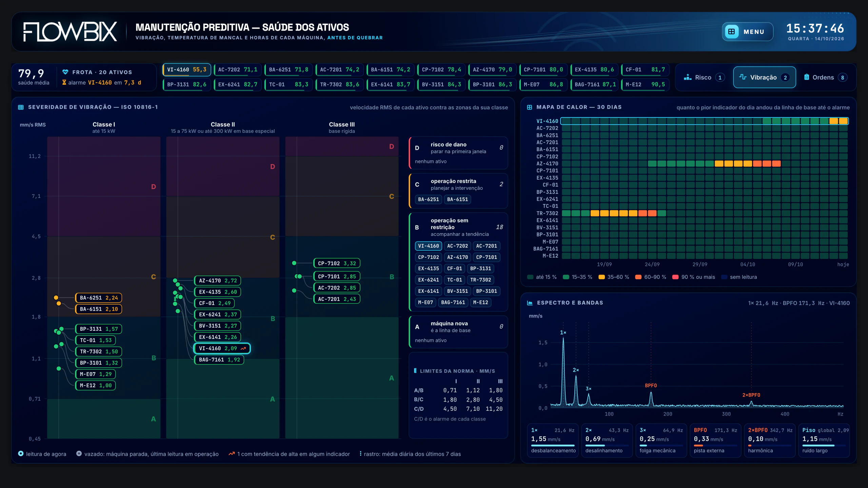This screenshot has width=868, height=488.
Task: Select the TR-7302 83,6 asset chip
Action: point(339,84)
